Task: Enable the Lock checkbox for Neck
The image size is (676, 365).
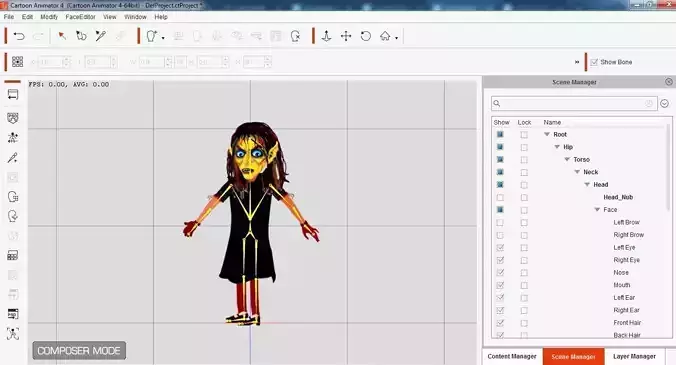Action: coord(524,172)
